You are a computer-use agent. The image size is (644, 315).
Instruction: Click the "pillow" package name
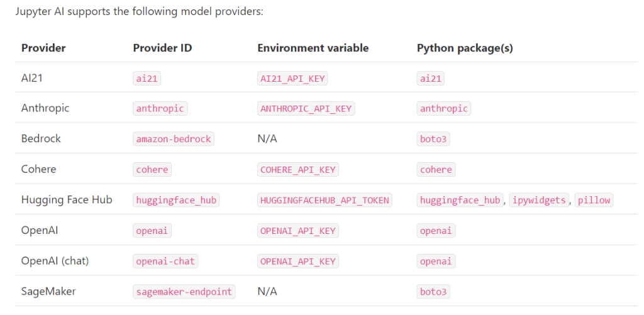[594, 201]
